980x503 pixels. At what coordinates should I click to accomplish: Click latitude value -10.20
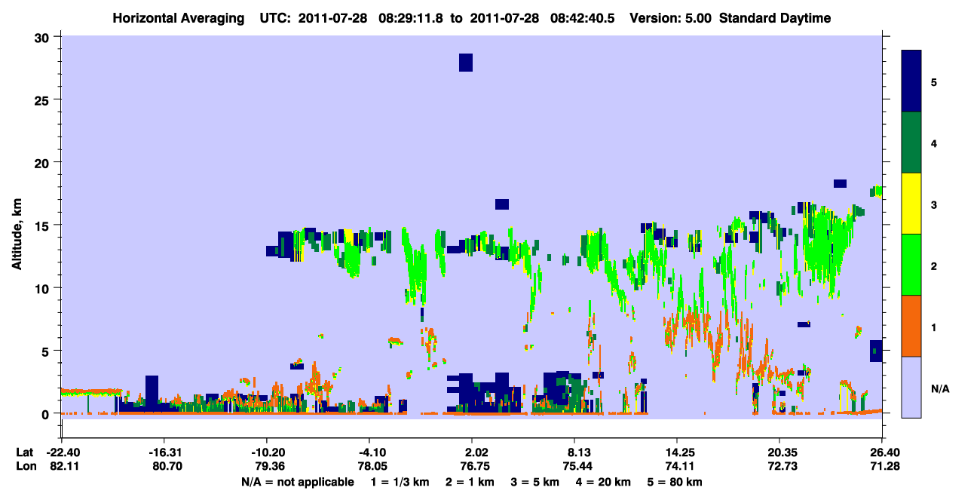click(267, 452)
